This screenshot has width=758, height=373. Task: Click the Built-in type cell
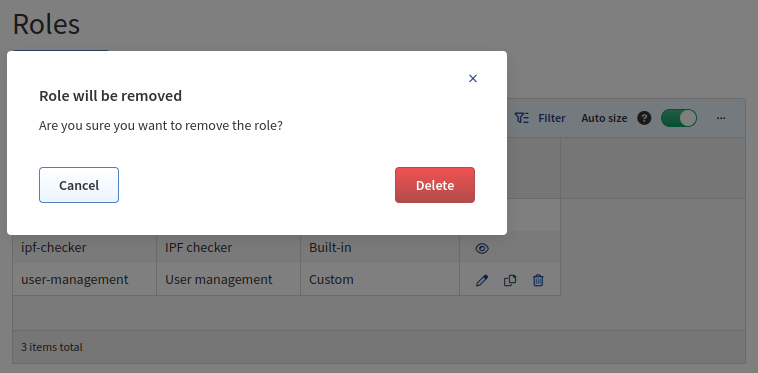[x=380, y=247]
